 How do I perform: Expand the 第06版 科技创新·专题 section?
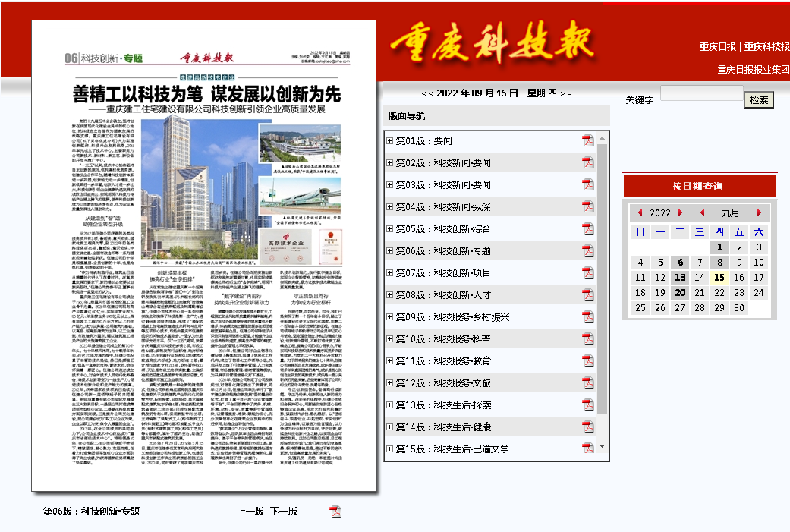tap(389, 251)
